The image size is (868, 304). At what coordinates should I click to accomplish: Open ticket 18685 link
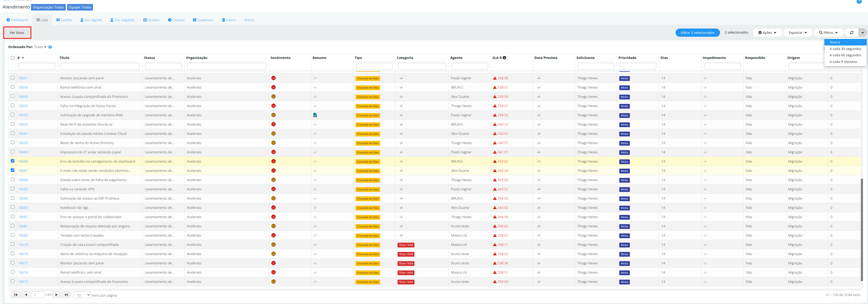pyautogui.click(x=23, y=189)
